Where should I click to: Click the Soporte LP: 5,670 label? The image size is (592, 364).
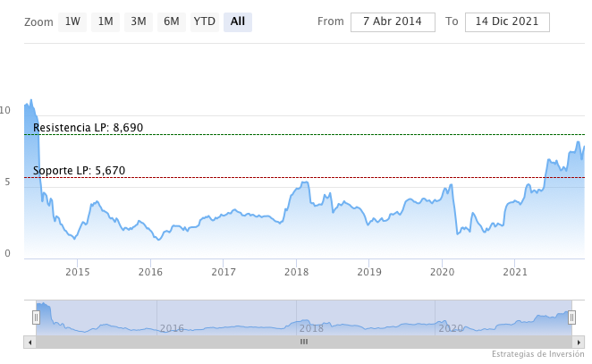tap(79, 171)
